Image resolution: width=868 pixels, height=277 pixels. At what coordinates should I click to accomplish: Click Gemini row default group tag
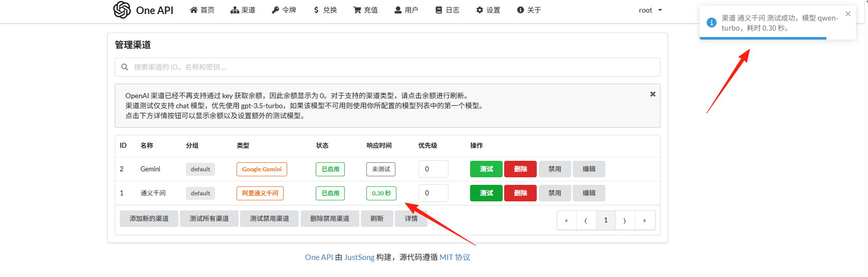pos(200,169)
